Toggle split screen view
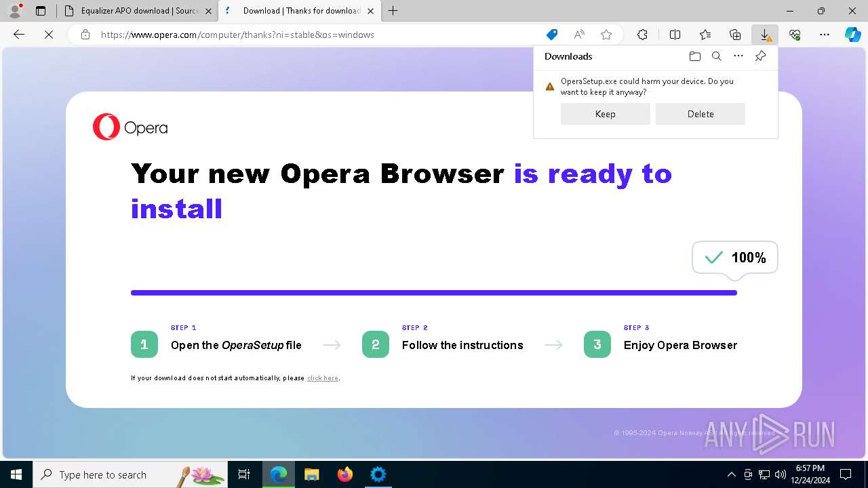The height and width of the screenshot is (488, 868). click(x=675, y=35)
